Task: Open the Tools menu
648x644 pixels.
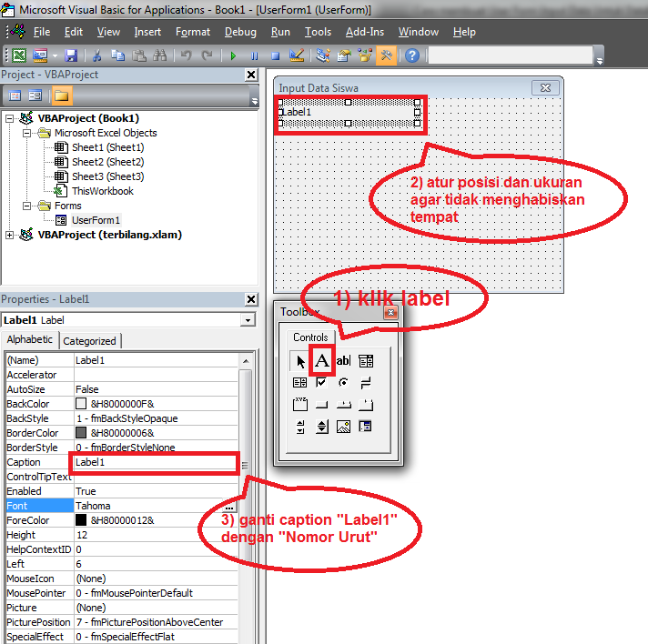Action: (318, 32)
